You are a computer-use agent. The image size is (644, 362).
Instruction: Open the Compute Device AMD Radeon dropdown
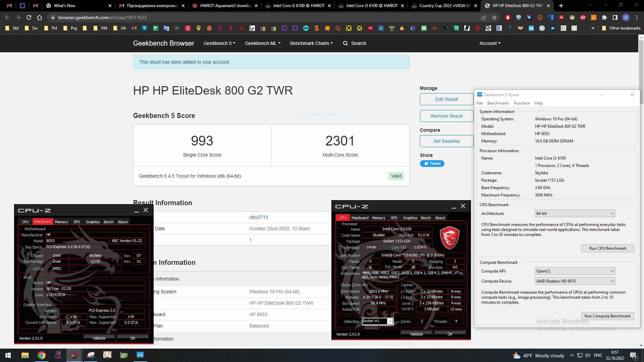(x=575, y=281)
